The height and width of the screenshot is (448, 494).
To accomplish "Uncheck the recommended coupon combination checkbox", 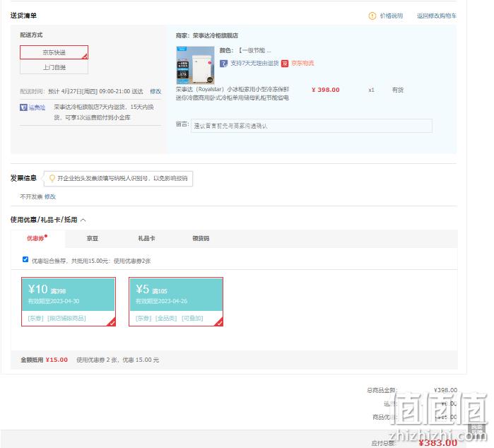I will pos(25,259).
